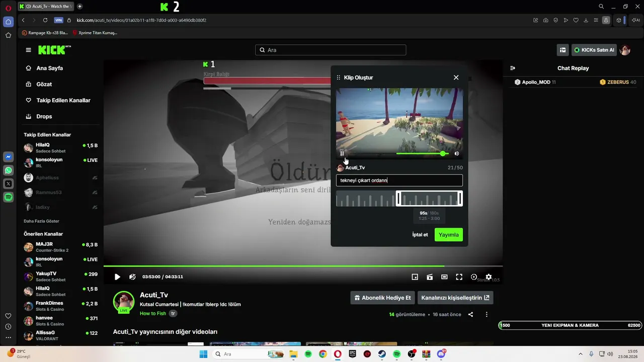
Task: Focus the Kick search box
Action: tap(331, 50)
